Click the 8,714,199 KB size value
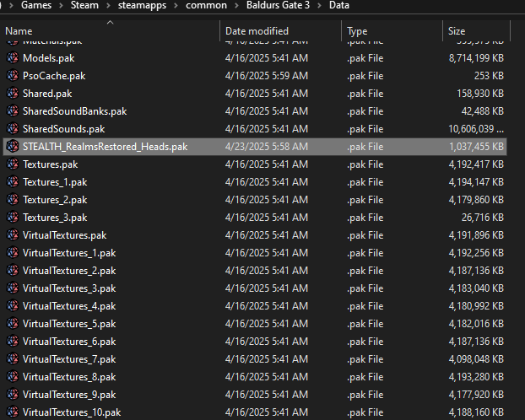Screen dimensions: 525x420 [x=476, y=58]
